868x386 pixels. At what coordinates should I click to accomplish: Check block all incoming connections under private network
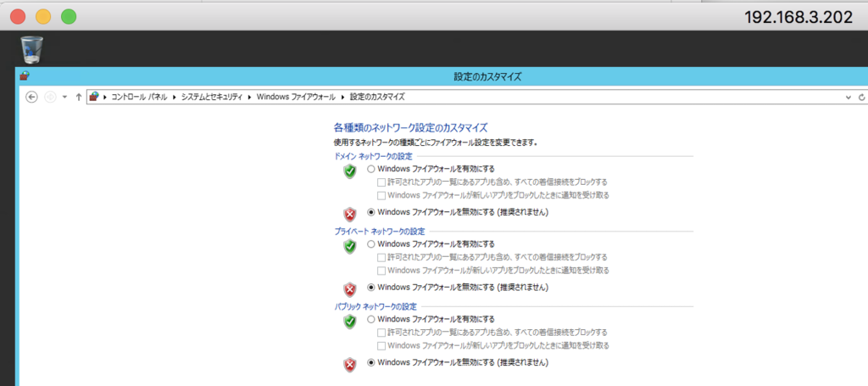[x=381, y=258]
